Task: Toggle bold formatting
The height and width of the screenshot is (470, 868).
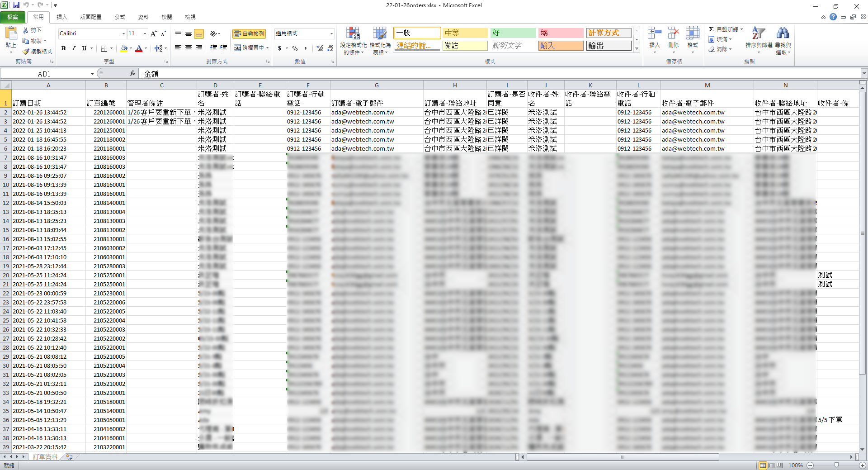Action: click(x=63, y=48)
